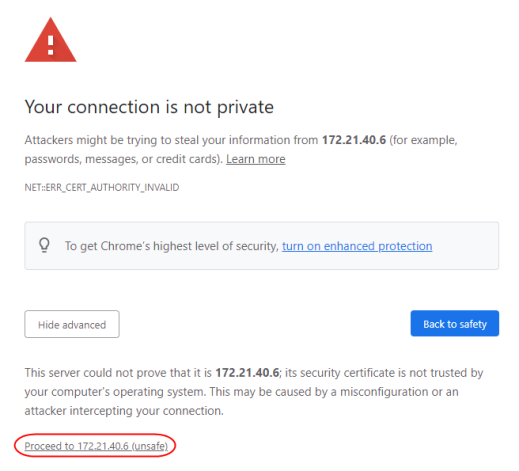
Task: Click the lightbulb tip icon
Action: pyautogui.click(x=44, y=245)
